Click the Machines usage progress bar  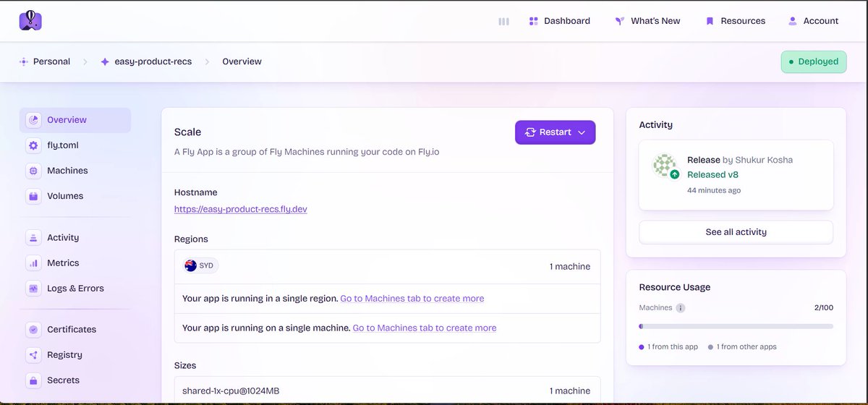(x=736, y=326)
